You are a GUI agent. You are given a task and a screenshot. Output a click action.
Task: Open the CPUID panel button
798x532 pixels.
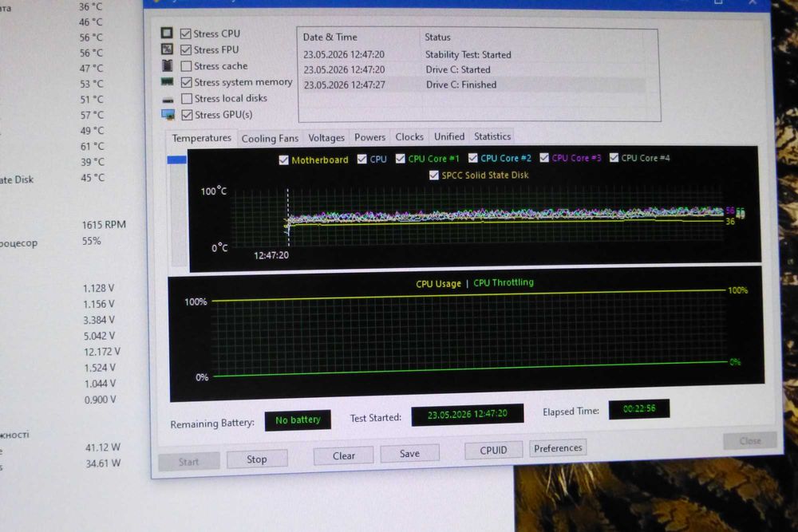tap(493, 450)
